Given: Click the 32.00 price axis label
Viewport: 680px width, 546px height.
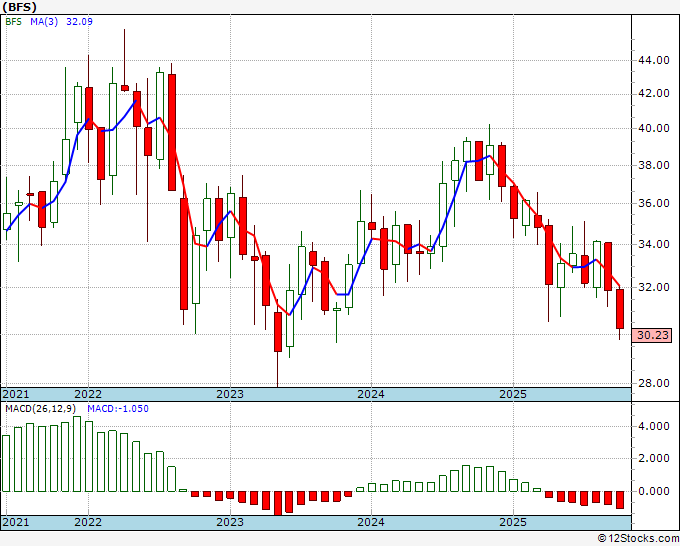Looking at the screenshot, I should [x=654, y=287].
